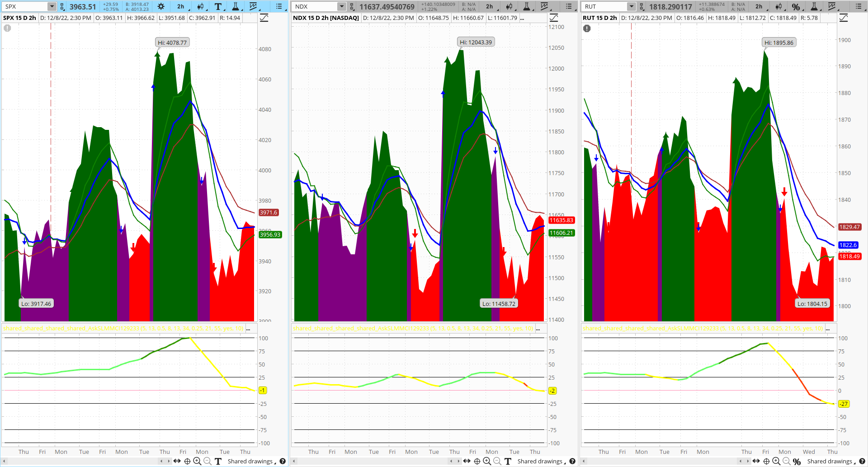Click the percent drawing icon in RUT toolbar
The image size is (868, 467).
click(796, 6)
